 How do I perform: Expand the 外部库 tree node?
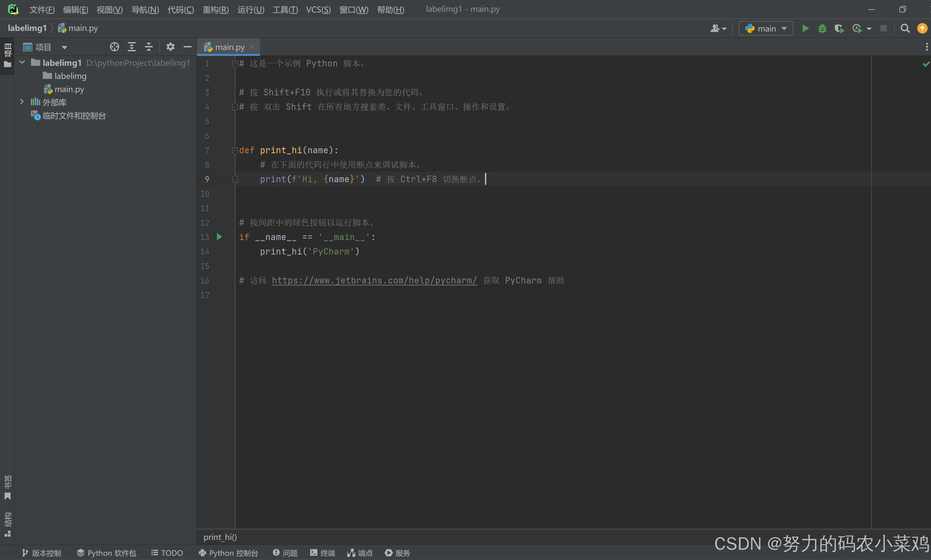click(x=21, y=102)
